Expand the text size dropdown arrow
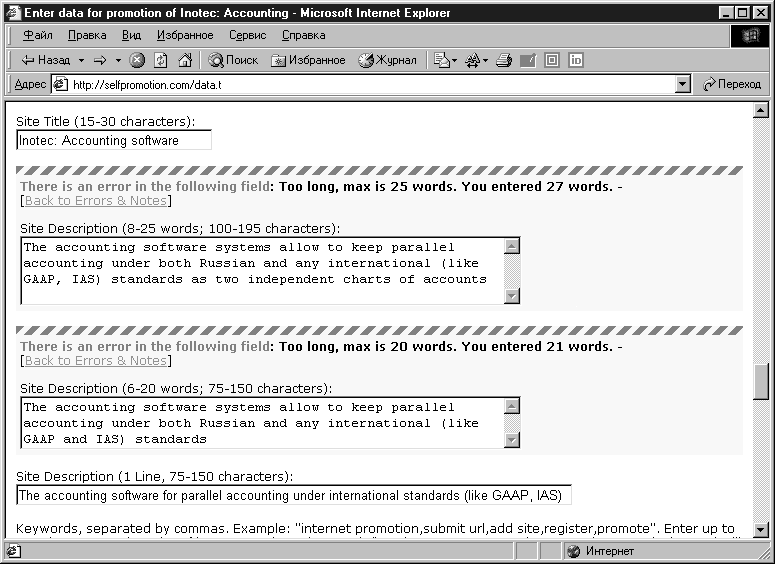 (485, 60)
